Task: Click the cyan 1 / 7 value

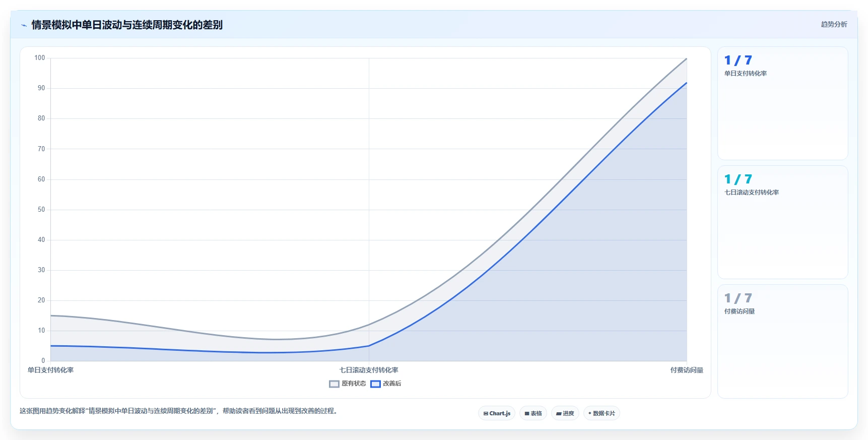Action: tap(738, 179)
